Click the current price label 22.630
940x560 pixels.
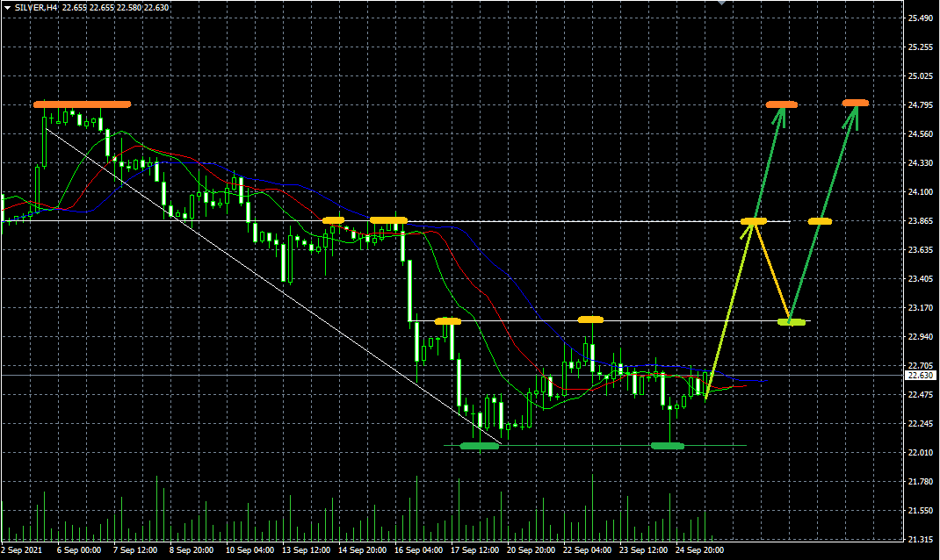pyautogui.click(x=920, y=376)
